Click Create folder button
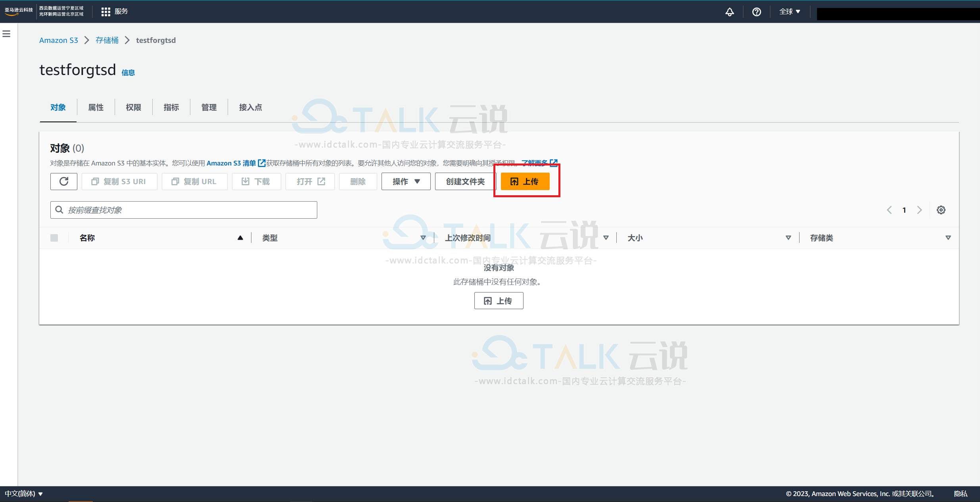This screenshot has height=502, width=980. coord(465,181)
